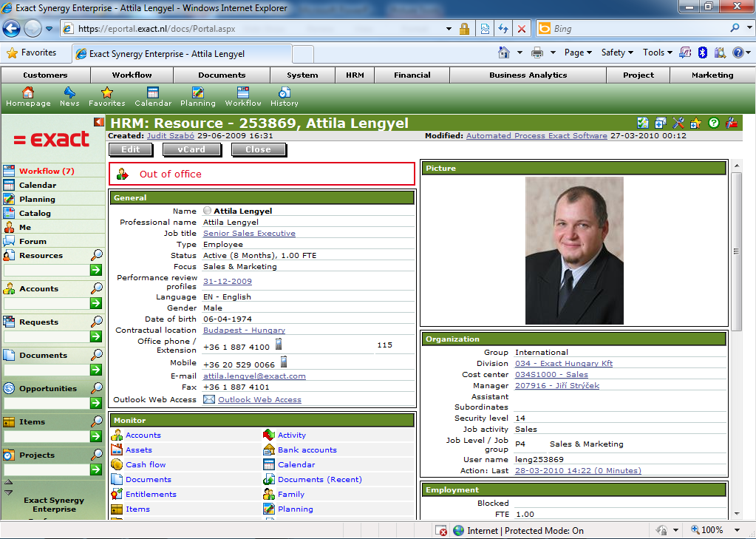Open the attila.lengyel@exact.com email link
The height and width of the screenshot is (539, 756).
click(x=254, y=376)
